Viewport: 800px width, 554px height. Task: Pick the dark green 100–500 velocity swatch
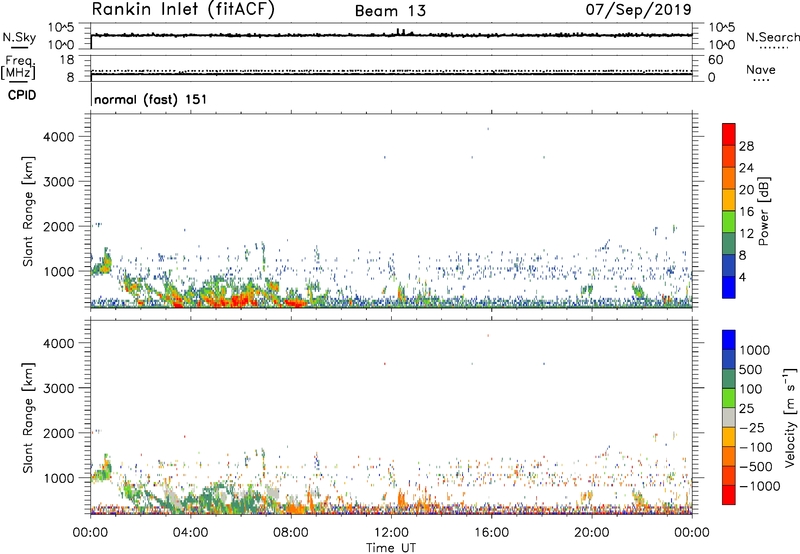[729, 380]
